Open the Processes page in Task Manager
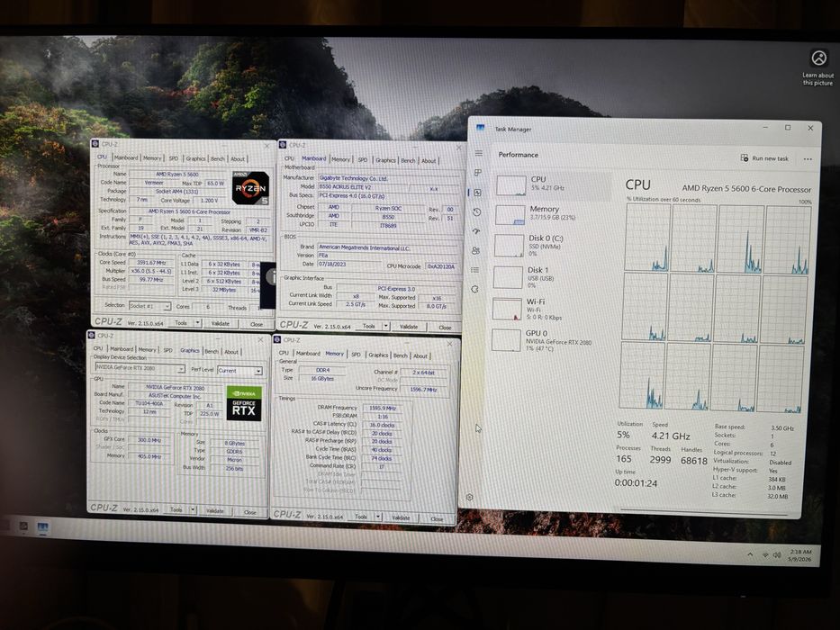Viewport: 840px width, 630px height. coord(478,173)
